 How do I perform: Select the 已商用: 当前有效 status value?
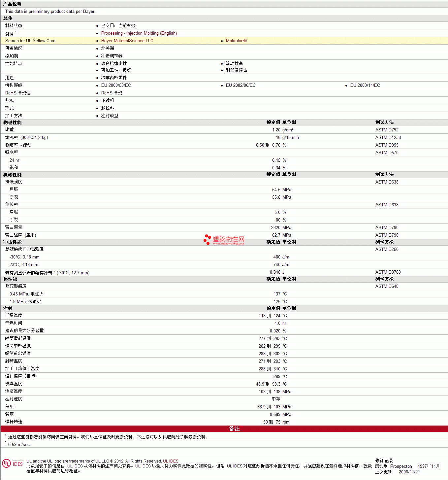[x=118, y=26]
